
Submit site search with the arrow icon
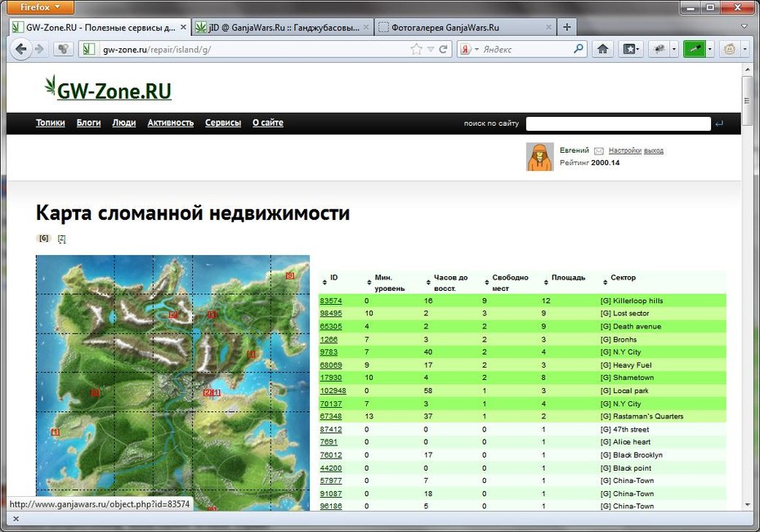pos(719,123)
